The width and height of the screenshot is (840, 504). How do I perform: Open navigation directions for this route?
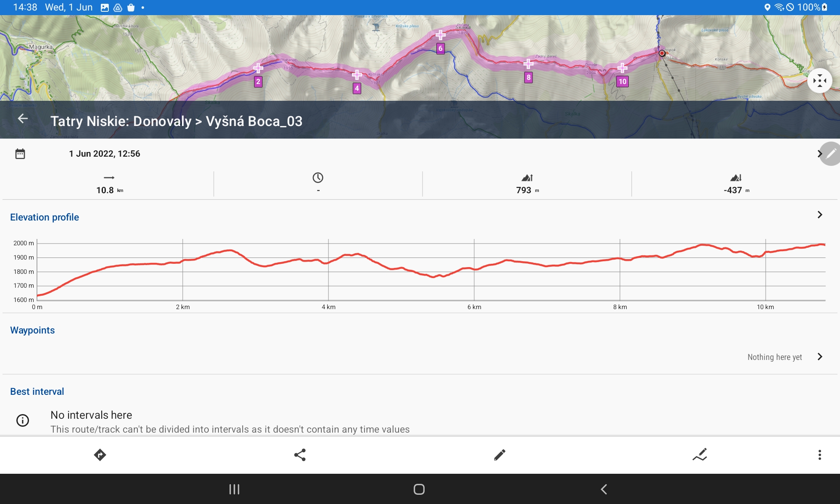pos(100,455)
